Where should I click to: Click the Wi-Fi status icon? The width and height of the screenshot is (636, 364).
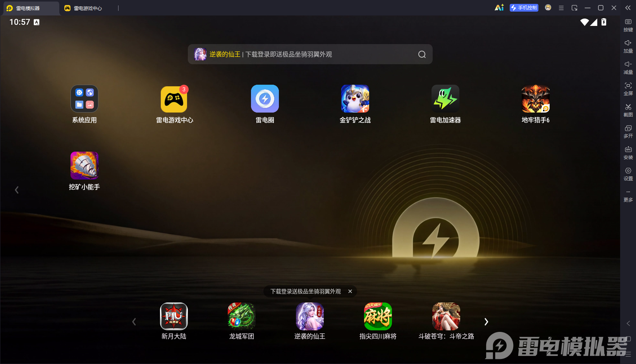coord(584,22)
